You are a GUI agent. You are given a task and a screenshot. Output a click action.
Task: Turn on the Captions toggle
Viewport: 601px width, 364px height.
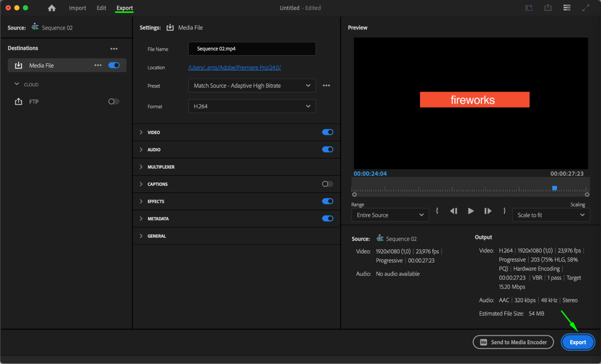[327, 184]
